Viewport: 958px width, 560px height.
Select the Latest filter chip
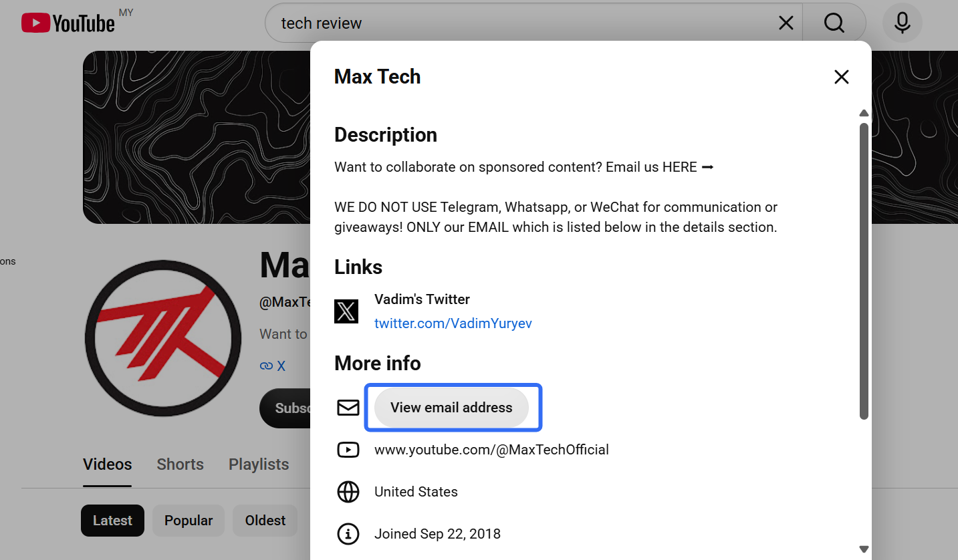[x=112, y=521]
